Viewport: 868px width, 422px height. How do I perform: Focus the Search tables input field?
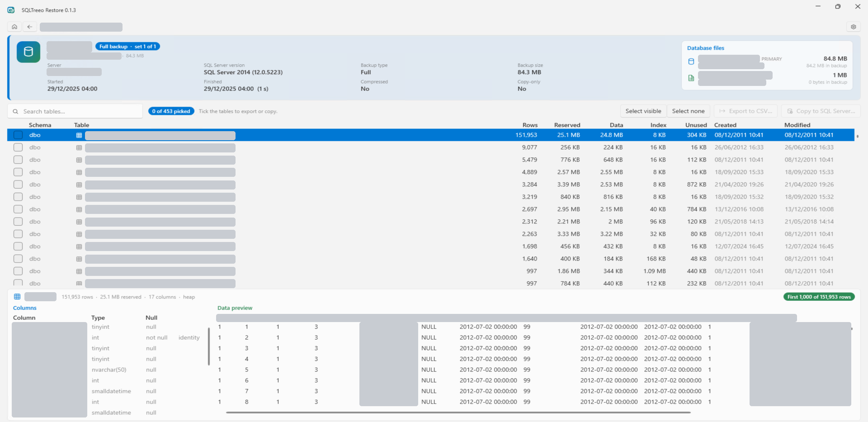click(x=75, y=111)
